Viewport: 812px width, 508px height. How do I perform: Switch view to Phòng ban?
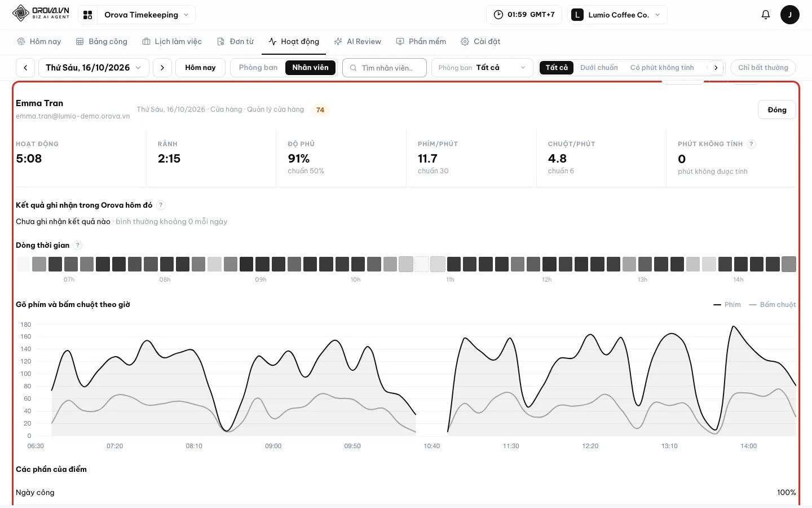[258, 68]
